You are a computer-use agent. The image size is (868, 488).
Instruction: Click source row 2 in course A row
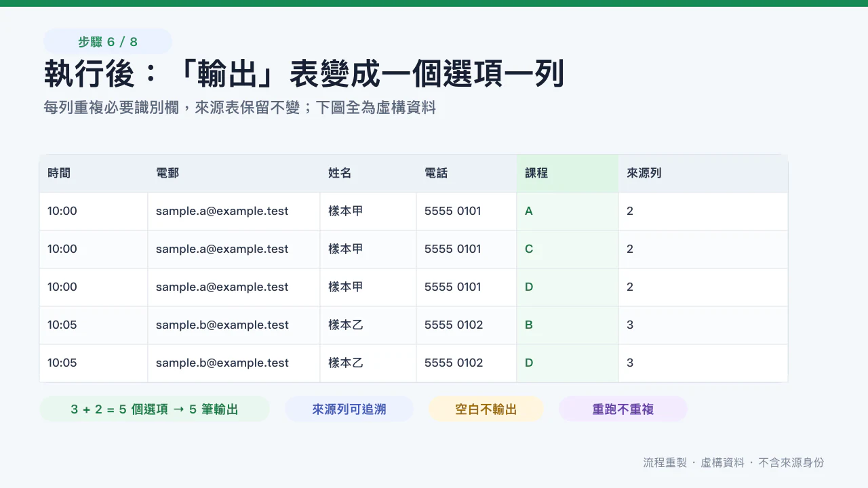[703, 211]
